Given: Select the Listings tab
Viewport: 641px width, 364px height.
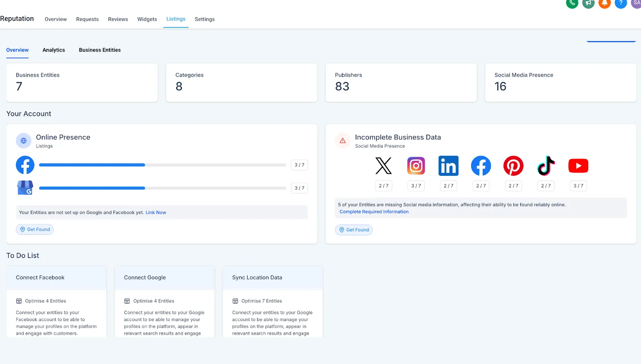Looking at the screenshot, I should pos(176,19).
